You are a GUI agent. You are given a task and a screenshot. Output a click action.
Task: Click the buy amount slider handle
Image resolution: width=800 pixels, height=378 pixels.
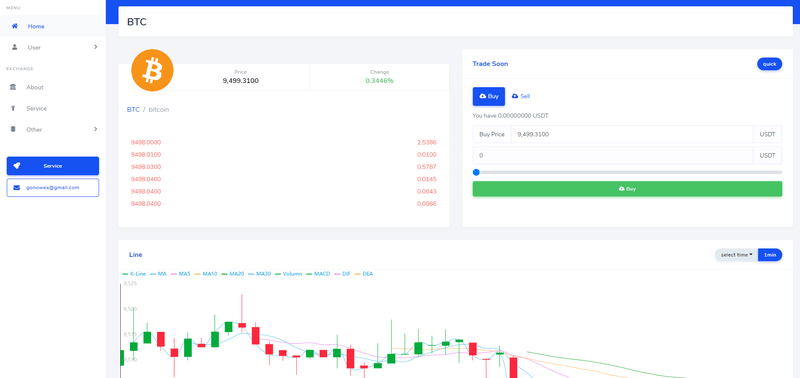pyautogui.click(x=476, y=172)
